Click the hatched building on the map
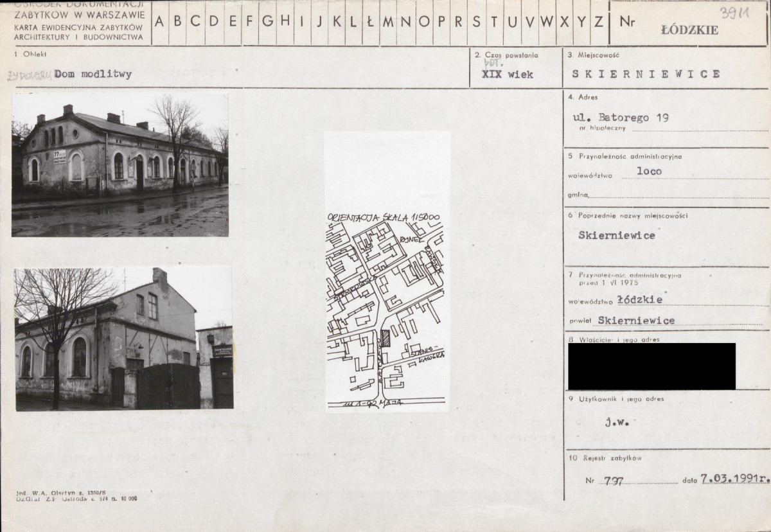771x532 pixels. 385,339
